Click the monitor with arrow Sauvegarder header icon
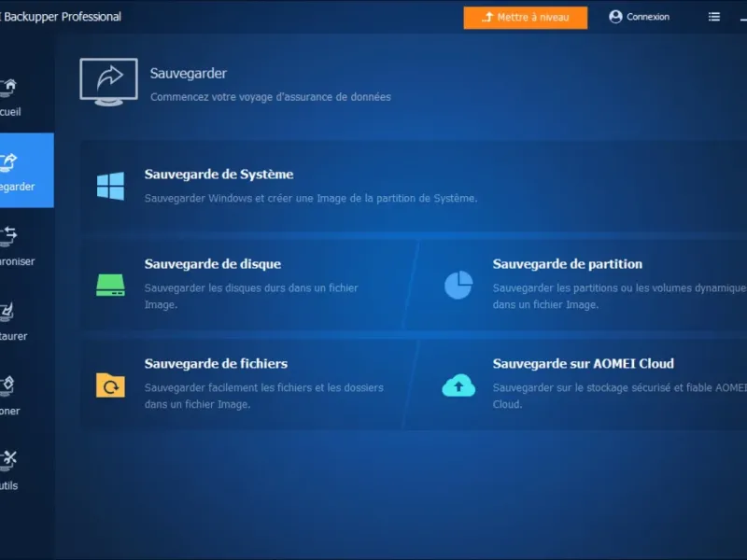Viewport: 747px width, 560px height. click(108, 82)
